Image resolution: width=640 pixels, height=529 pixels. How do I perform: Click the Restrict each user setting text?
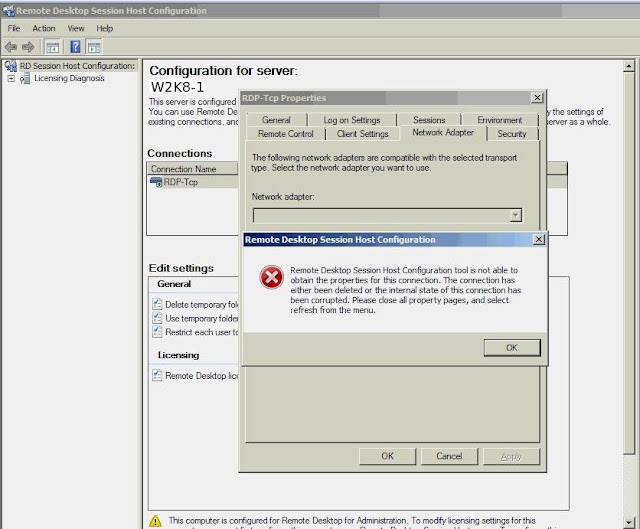point(201,332)
